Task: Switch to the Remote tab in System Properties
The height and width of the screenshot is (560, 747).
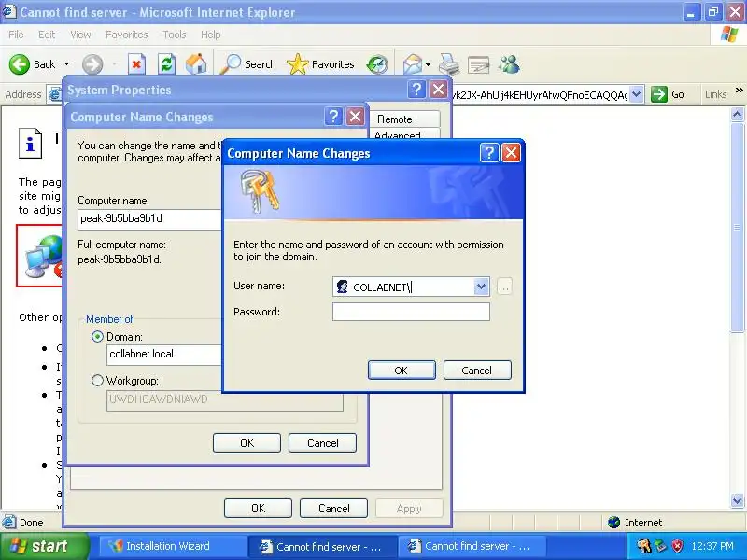Action: tap(405, 119)
